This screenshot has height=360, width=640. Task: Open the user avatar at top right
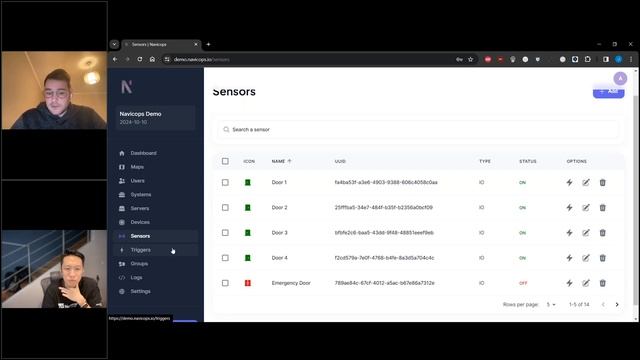point(620,78)
